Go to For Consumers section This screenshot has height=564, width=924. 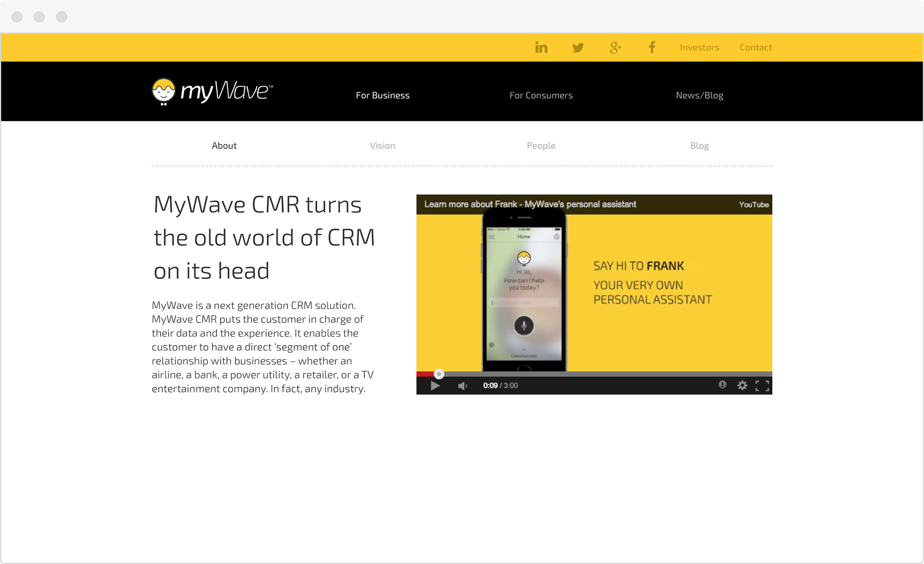pyautogui.click(x=541, y=95)
